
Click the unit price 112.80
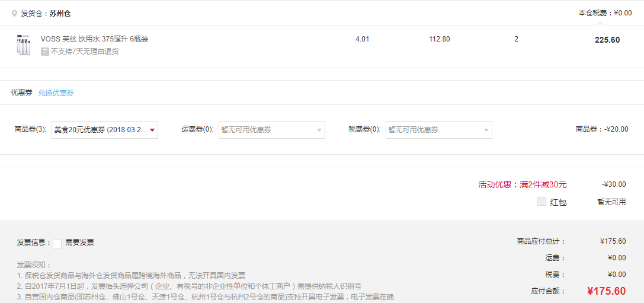[x=440, y=40]
